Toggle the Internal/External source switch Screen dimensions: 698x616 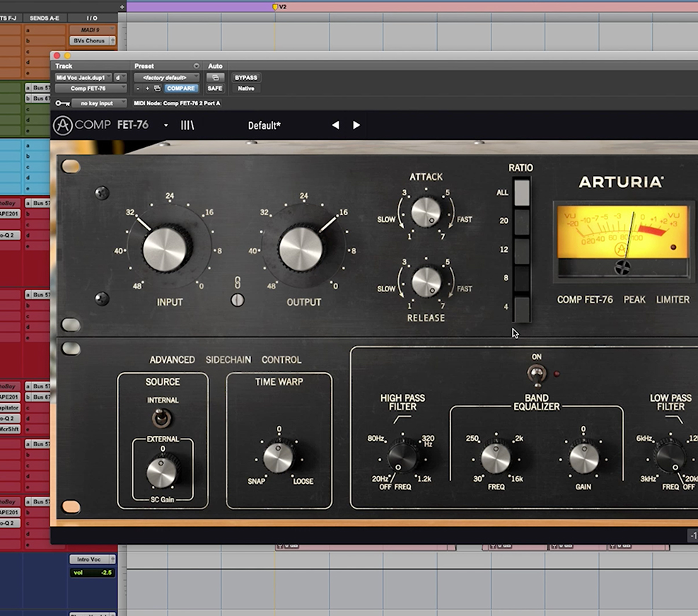pos(162,419)
